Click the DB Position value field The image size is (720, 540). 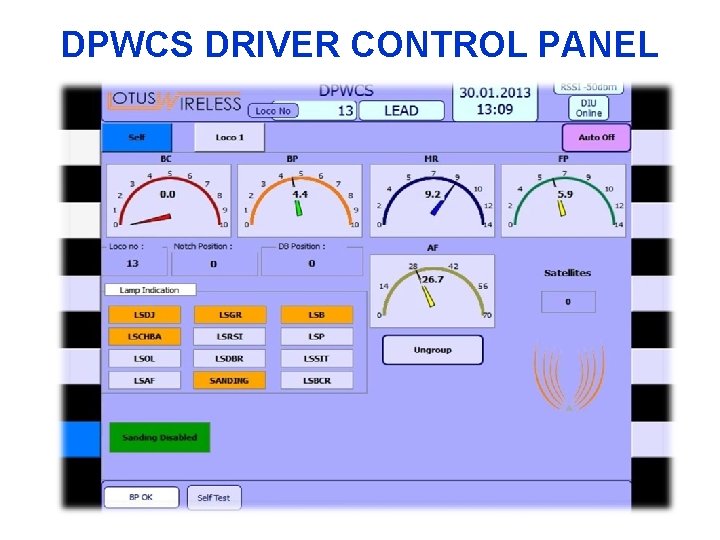click(312, 264)
